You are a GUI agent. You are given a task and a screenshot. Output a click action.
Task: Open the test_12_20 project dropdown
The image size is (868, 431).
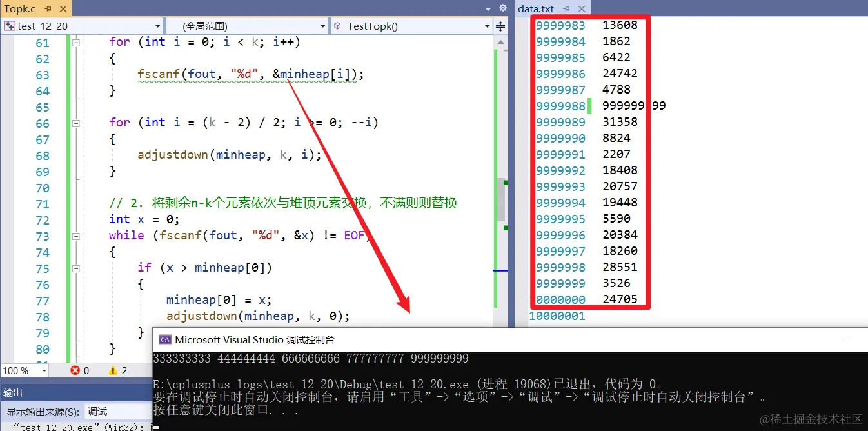pos(158,26)
